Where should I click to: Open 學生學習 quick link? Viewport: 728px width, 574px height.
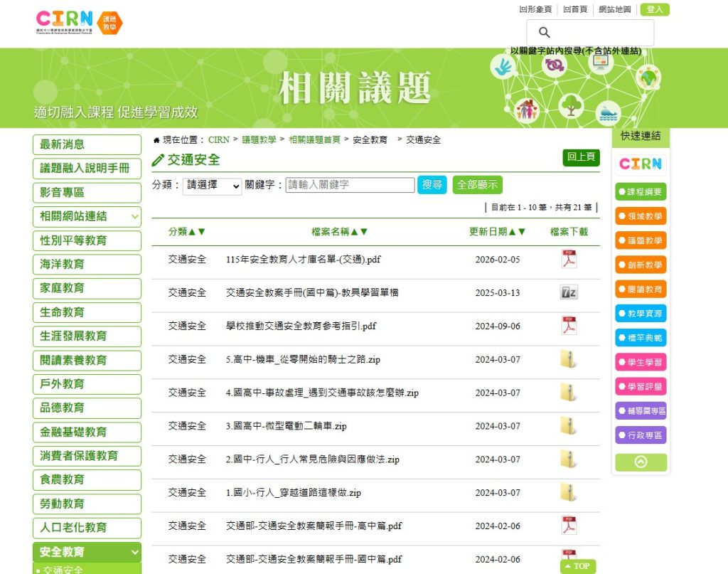641,362
